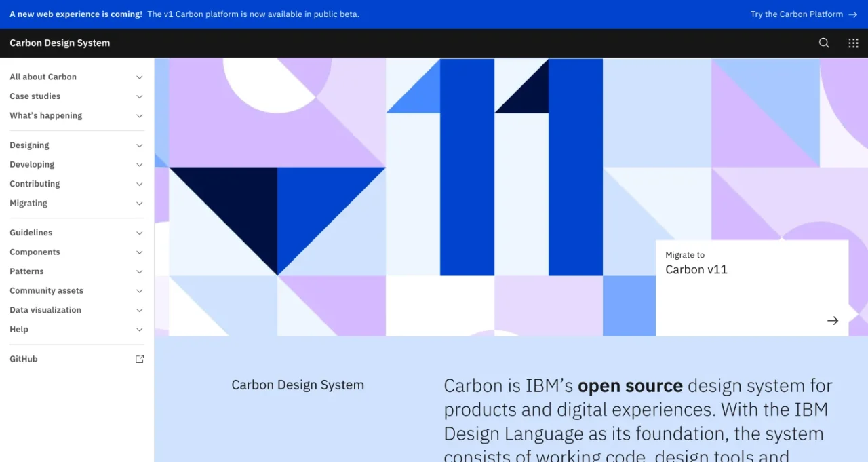Expand the Data visualization chevron
This screenshot has width=868, height=462.
tap(140, 310)
